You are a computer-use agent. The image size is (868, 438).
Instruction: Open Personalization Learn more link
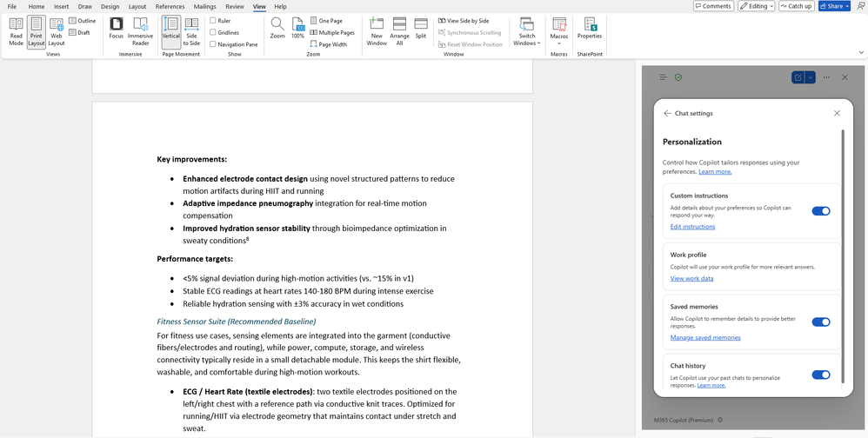(715, 172)
